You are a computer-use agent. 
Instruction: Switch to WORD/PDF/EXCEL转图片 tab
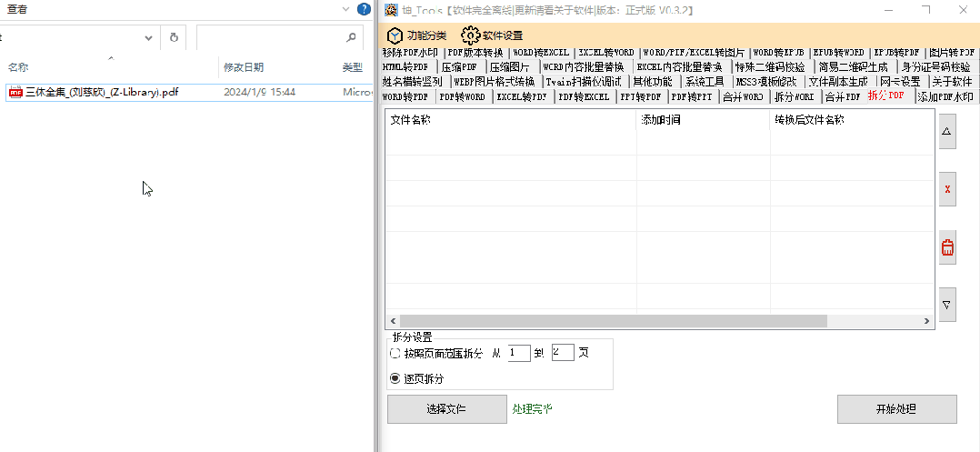pos(694,53)
